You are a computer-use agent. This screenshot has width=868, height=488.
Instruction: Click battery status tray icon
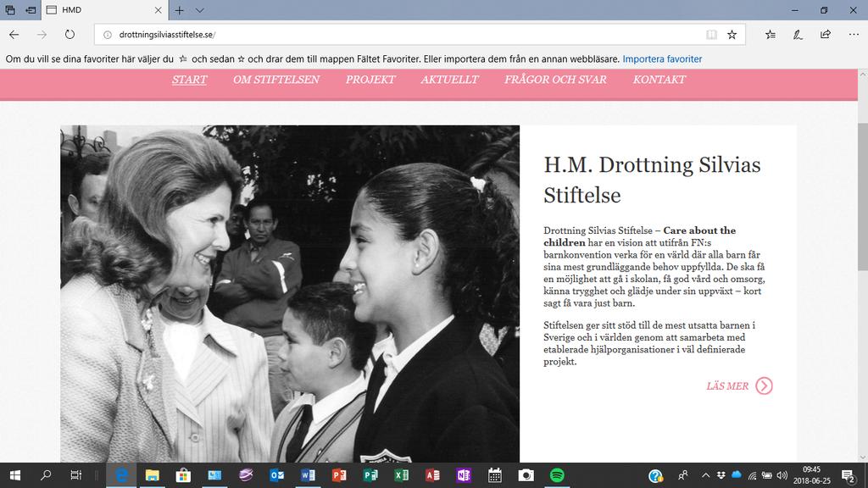[766, 475]
